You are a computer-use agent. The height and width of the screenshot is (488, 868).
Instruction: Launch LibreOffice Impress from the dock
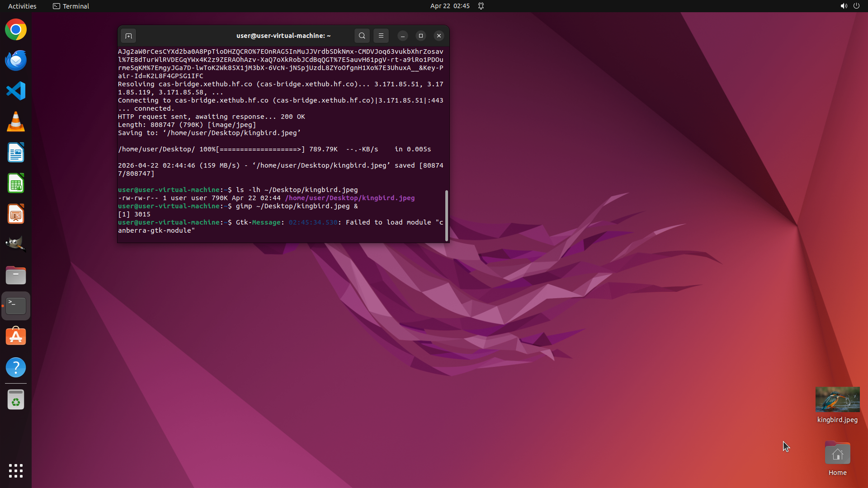pos(16,214)
